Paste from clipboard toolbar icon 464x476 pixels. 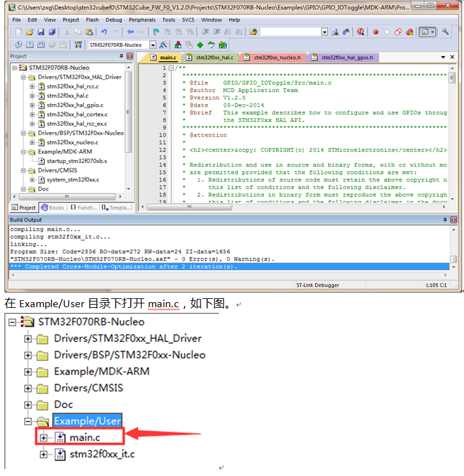pyautogui.click(x=89, y=32)
